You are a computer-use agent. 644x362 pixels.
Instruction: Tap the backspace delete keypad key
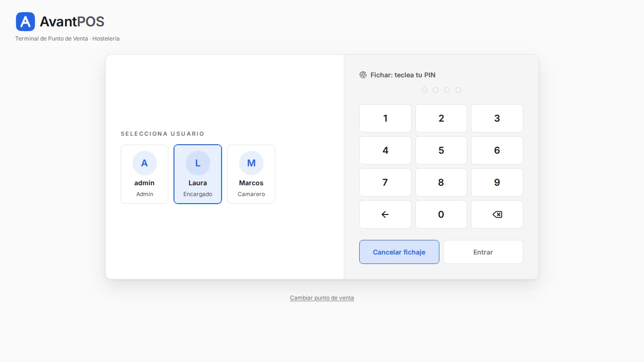point(497,214)
